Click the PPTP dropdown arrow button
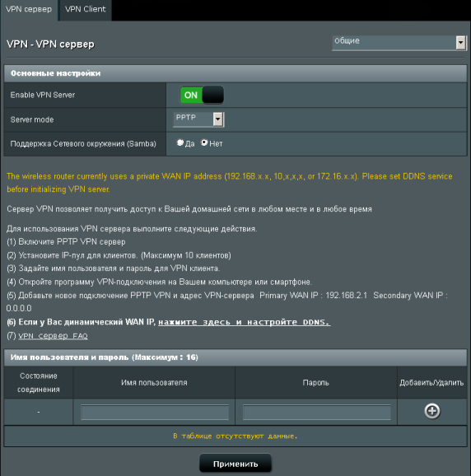The height and width of the screenshot is (476, 471). coord(218,119)
